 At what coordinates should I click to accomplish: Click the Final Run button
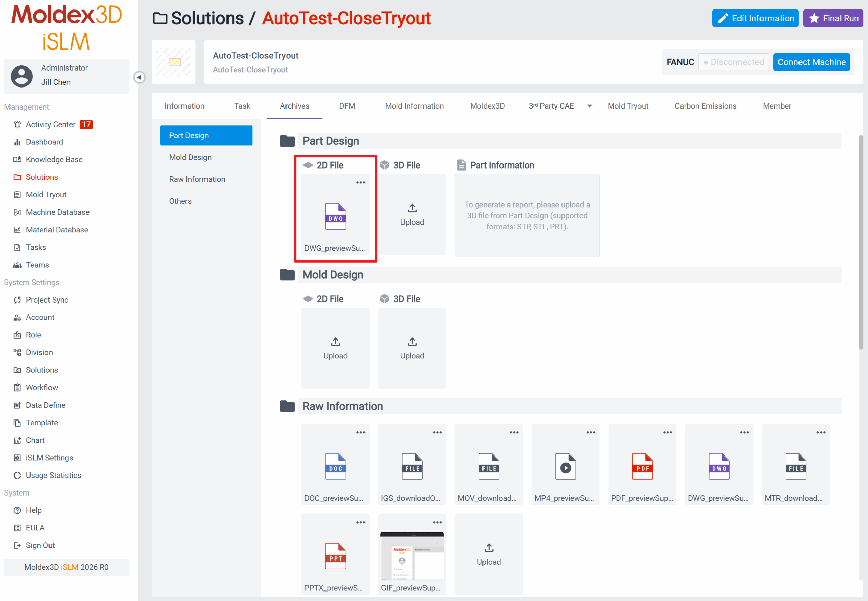pos(833,18)
